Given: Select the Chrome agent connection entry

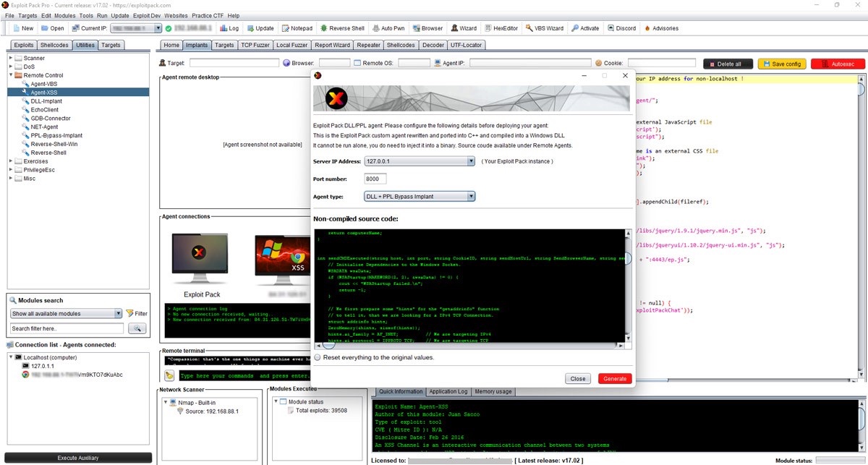Looking at the screenshot, I should tap(72, 375).
